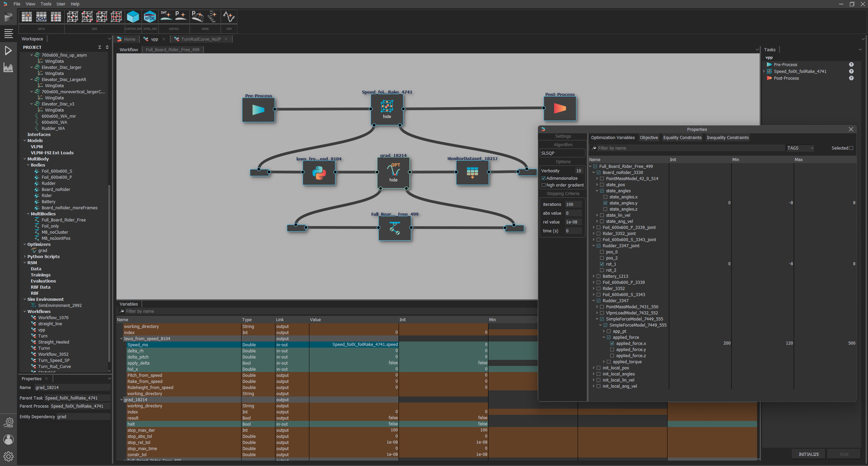Image resolution: width=868 pixels, height=466 pixels.
Task: Switch to the Inequality Constraints tab
Action: click(727, 138)
